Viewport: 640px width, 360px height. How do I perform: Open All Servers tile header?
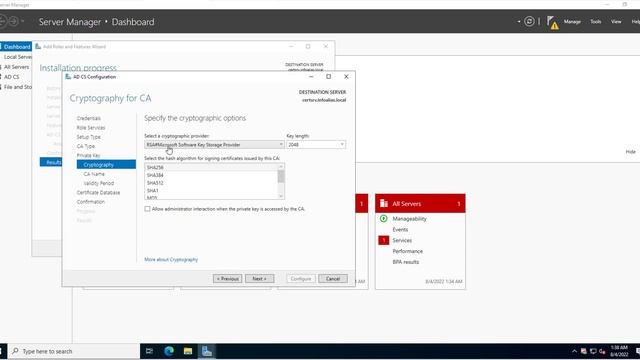tap(420, 203)
